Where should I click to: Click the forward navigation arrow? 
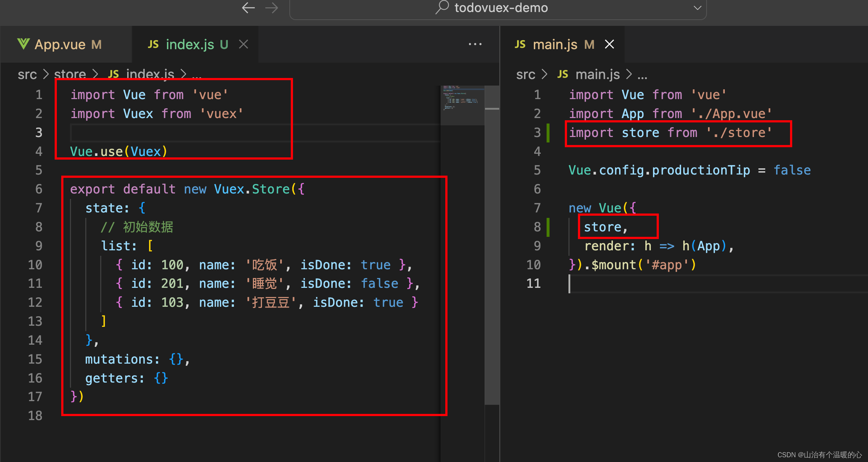[x=272, y=8]
